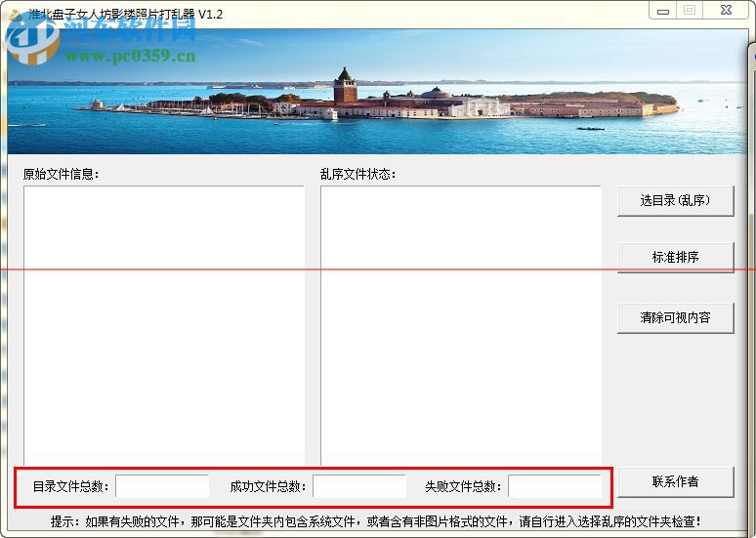Click the 失败文件总数 label
The width and height of the screenshot is (756, 538).
click(463, 486)
